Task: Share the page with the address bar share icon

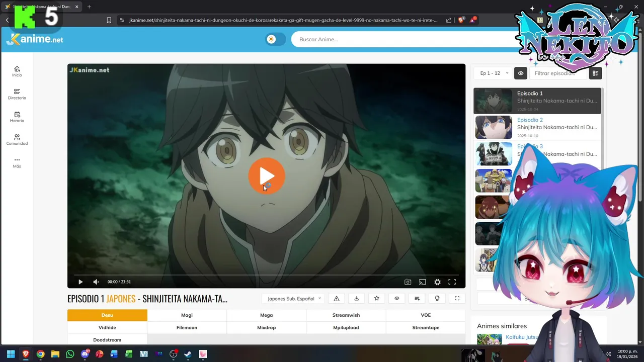Action: 449,20
